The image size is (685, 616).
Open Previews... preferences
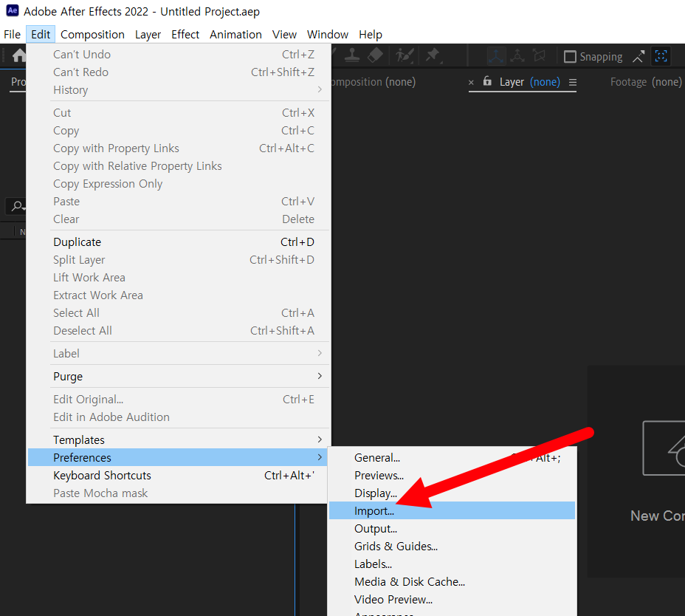click(x=452, y=475)
